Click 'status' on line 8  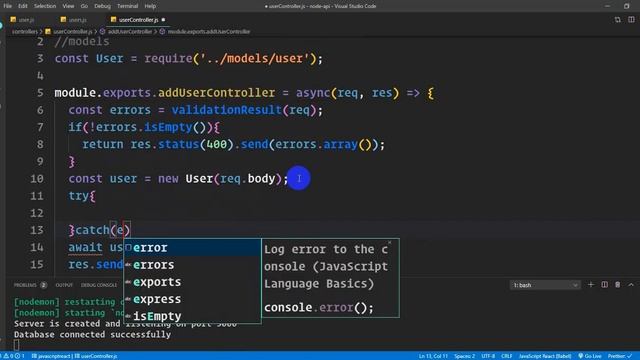pyautogui.click(x=178, y=144)
